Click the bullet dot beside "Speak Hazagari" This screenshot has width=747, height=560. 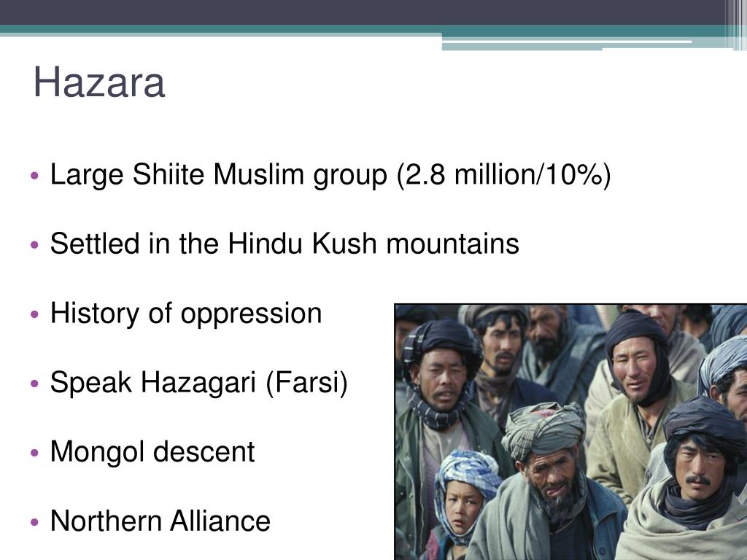pyautogui.click(x=36, y=385)
